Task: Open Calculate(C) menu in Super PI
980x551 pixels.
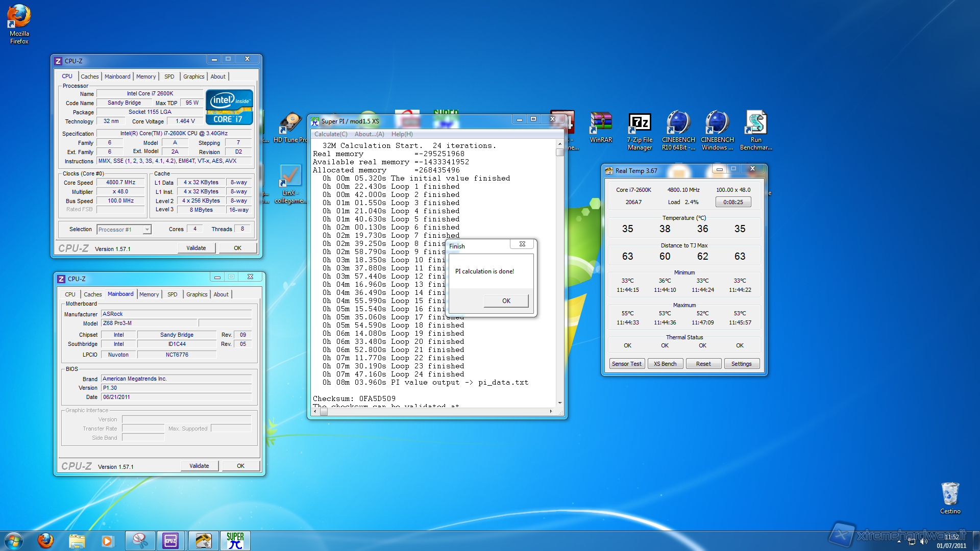Action: click(x=331, y=134)
